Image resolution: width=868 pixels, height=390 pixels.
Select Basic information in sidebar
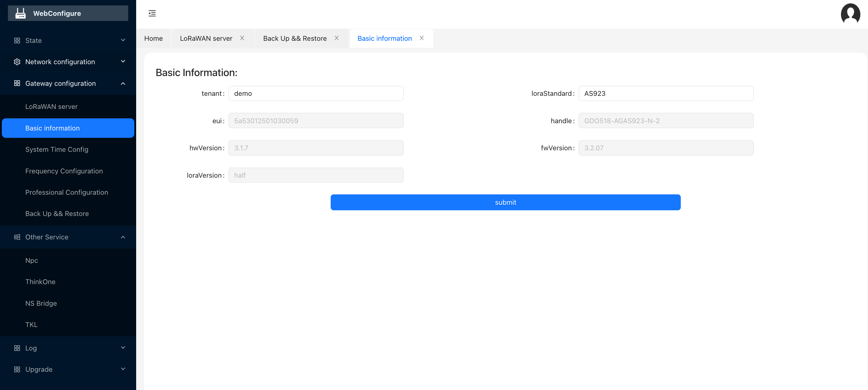coord(68,128)
